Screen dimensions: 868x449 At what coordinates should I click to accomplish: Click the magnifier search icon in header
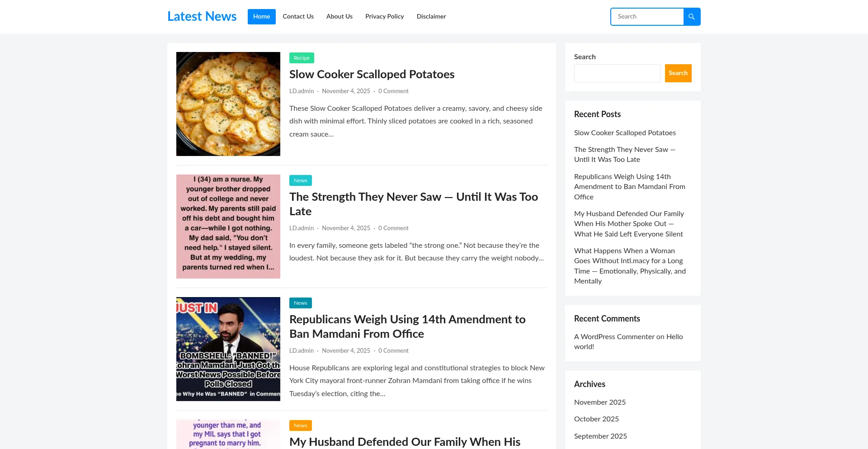point(691,17)
